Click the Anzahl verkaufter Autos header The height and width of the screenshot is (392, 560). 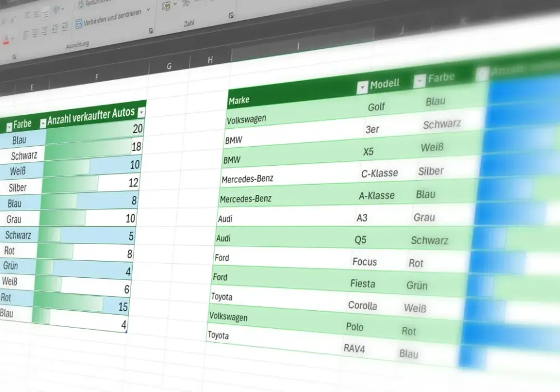pyautogui.click(x=96, y=115)
